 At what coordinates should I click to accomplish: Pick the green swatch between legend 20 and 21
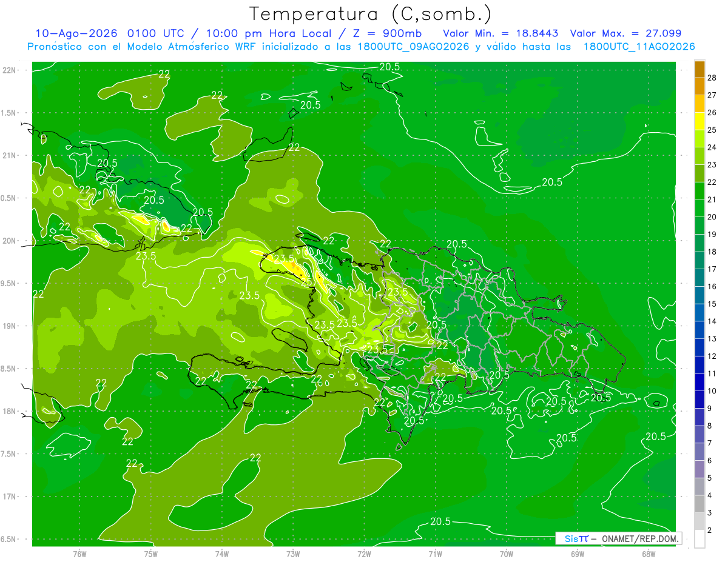pyautogui.click(x=700, y=208)
